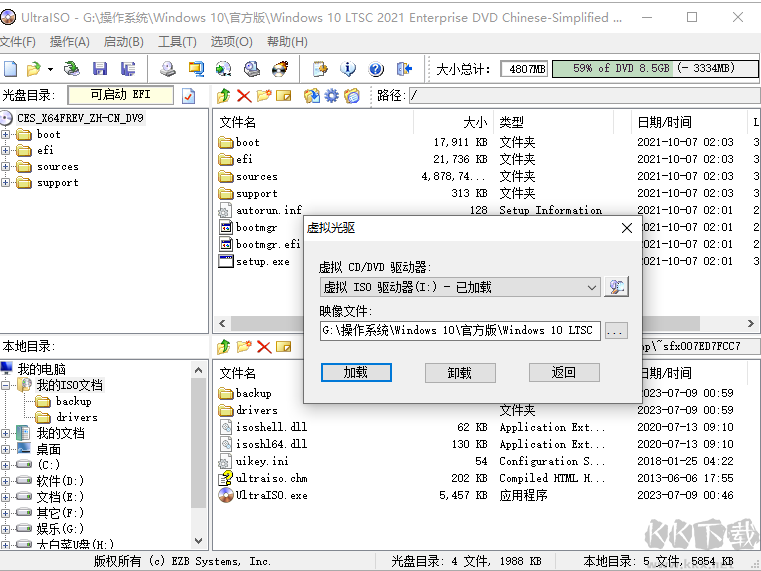Select the CES_X64FREV_ZH-CN_DV9 disc root node
Viewport: 761px width, 571px height.
[x=80, y=118]
